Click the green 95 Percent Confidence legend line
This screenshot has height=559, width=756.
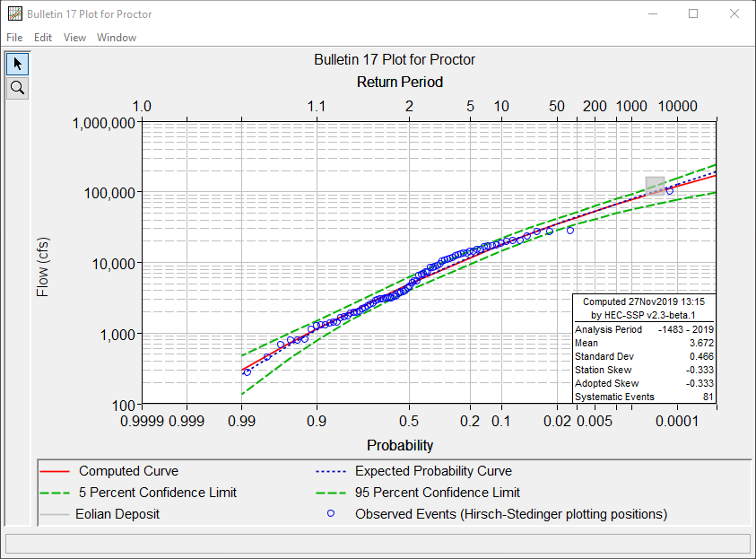tap(331, 493)
